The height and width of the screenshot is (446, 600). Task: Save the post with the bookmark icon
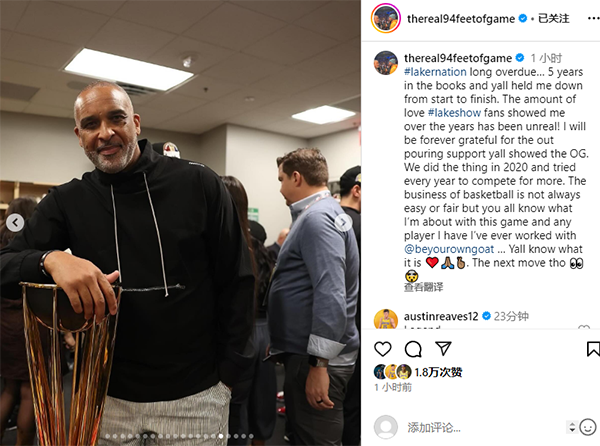coord(593,349)
